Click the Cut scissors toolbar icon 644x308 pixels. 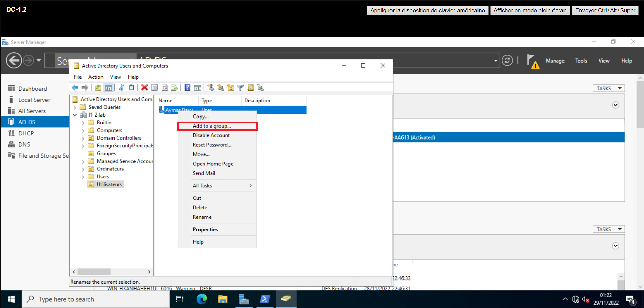[x=121, y=88]
